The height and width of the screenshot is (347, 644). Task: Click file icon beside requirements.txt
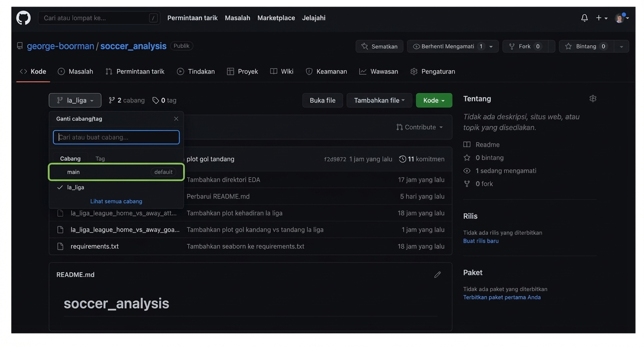pos(60,246)
